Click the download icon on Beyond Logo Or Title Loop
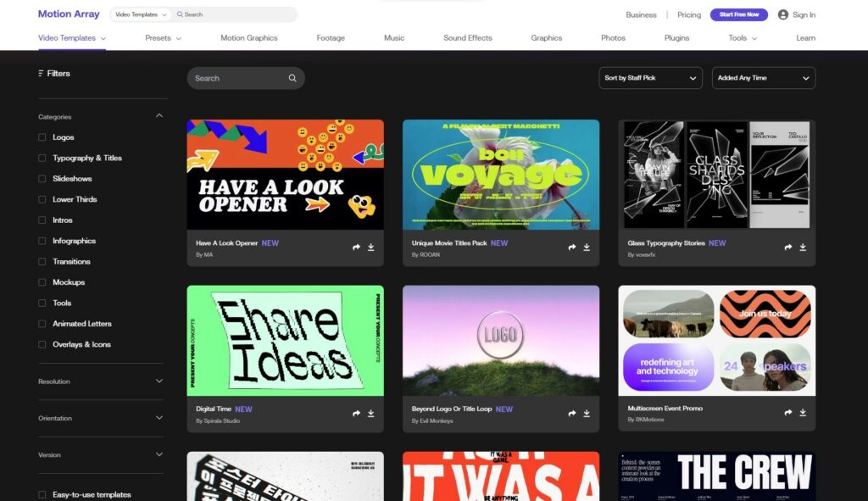Image resolution: width=868 pixels, height=501 pixels. (x=587, y=412)
